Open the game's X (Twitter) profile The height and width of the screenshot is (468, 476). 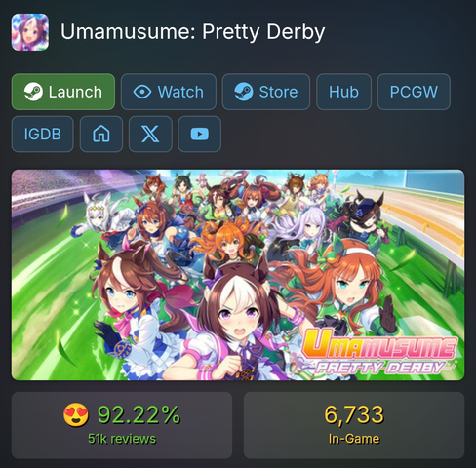pos(150,134)
